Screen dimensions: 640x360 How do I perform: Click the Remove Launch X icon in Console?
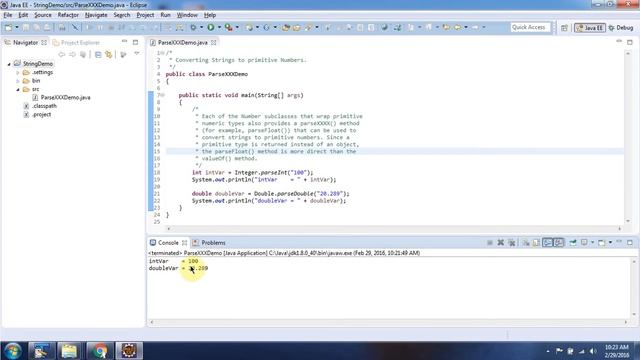coord(500,242)
